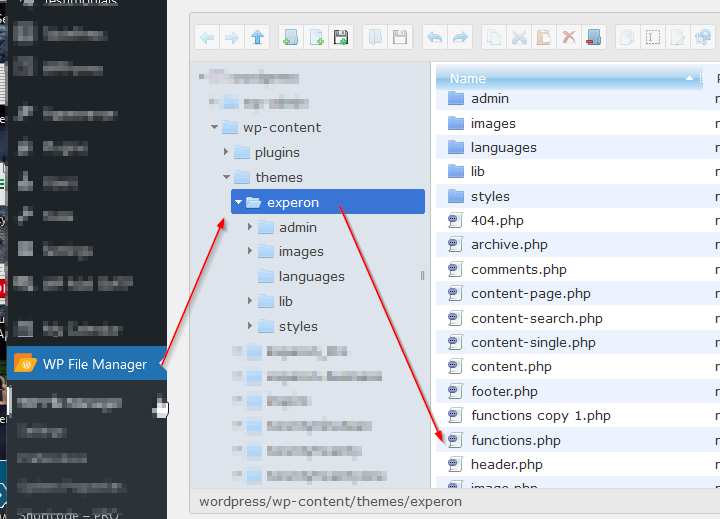The width and height of the screenshot is (720, 519).
Task: Click the Copy icon in toolbar
Action: click(494, 37)
